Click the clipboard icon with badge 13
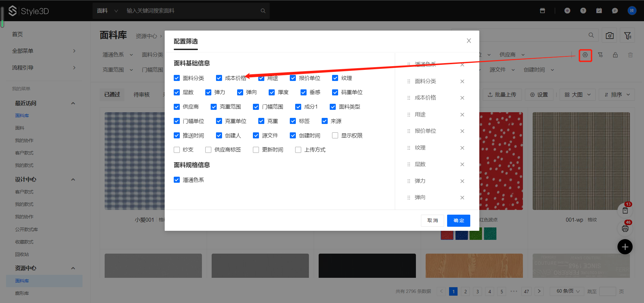Image resolution: width=644 pixels, height=303 pixels. [625, 210]
